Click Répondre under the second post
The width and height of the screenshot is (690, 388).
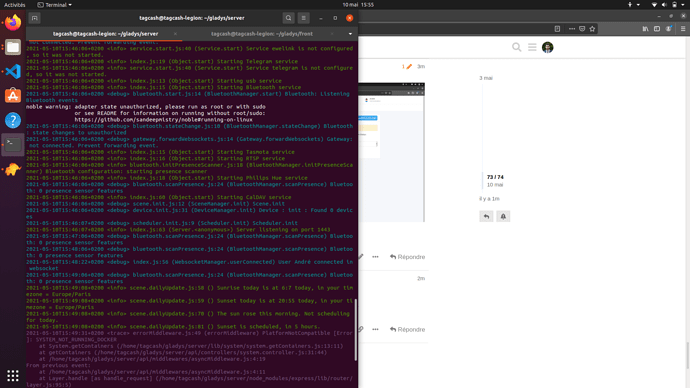[x=407, y=329]
